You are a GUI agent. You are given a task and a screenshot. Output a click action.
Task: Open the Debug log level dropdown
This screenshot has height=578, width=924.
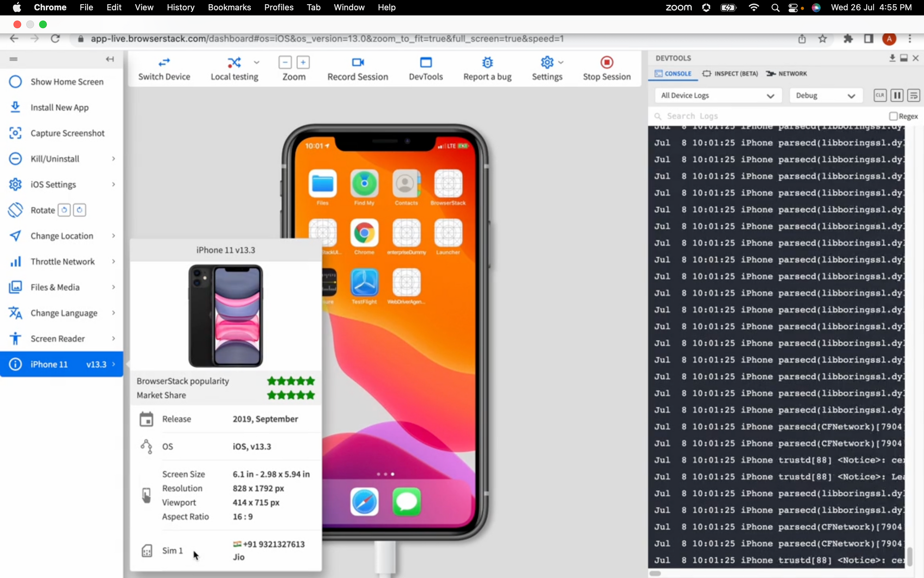coord(825,95)
